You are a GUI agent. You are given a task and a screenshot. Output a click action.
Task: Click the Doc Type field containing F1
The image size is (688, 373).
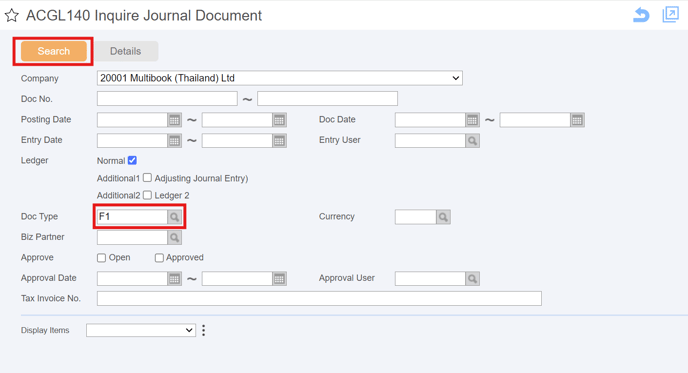(x=133, y=217)
